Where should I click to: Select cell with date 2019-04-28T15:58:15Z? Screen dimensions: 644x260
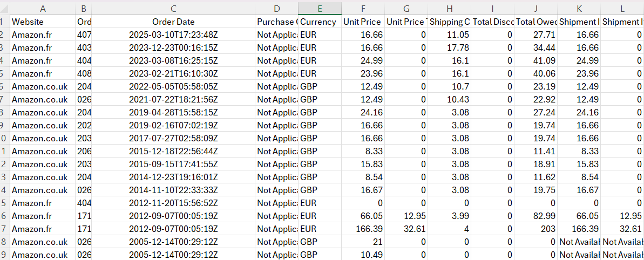tap(173, 112)
